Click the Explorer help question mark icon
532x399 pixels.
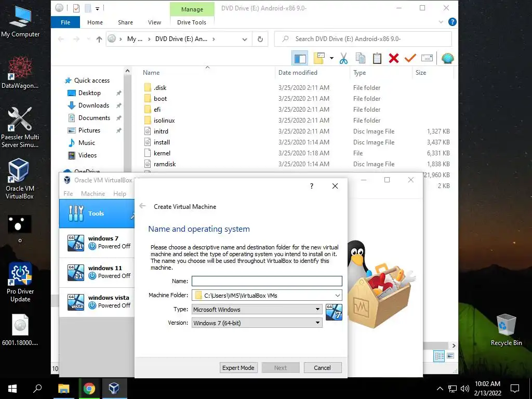(x=453, y=22)
